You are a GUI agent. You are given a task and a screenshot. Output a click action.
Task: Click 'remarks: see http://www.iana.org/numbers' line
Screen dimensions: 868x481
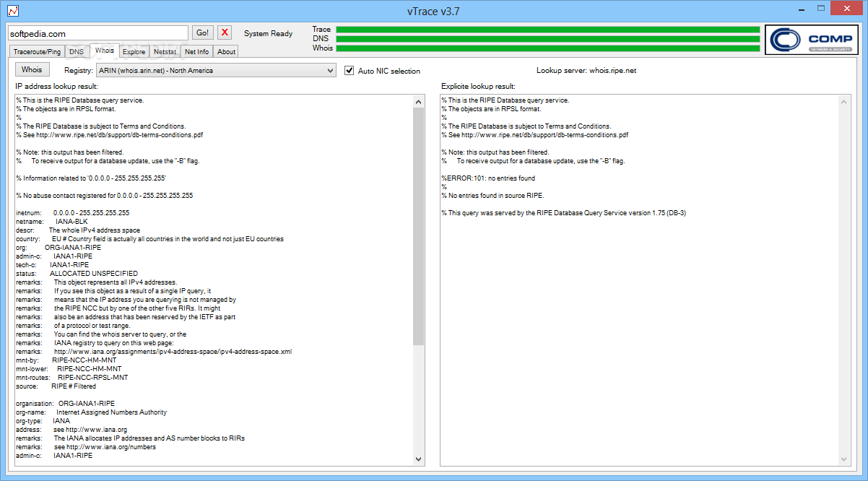pos(86,446)
